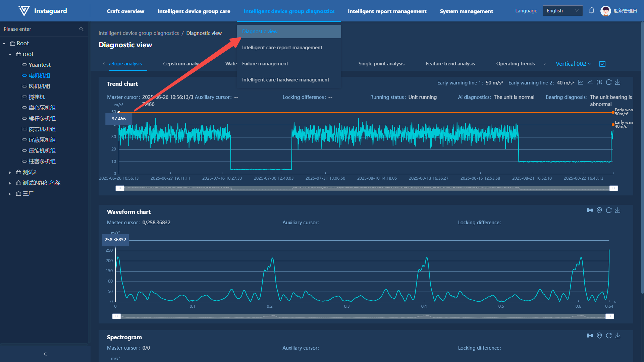644x362 pixels.
Task: Download the Spectrogram data
Action: pyautogui.click(x=618, y=336)
